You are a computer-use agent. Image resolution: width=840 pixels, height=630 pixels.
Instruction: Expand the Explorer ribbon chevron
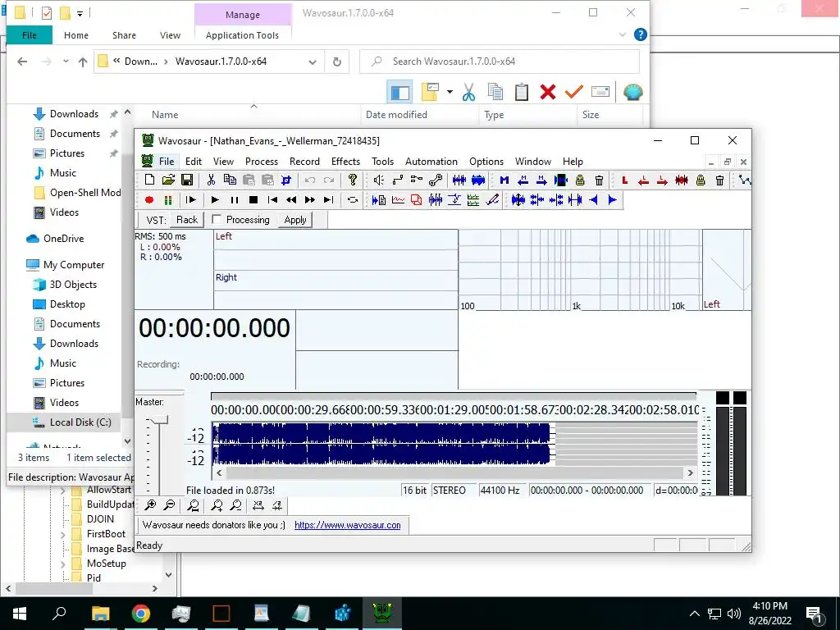point(622,34)
